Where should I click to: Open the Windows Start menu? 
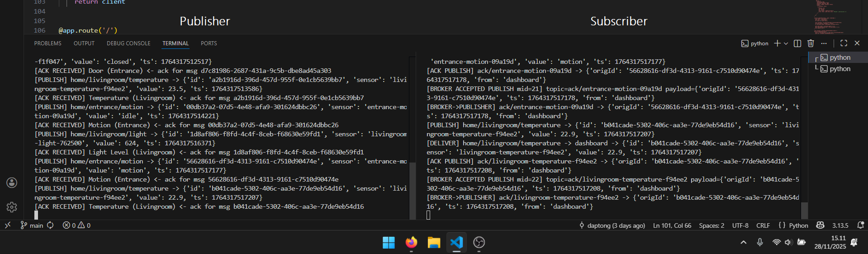coord(389,243)
